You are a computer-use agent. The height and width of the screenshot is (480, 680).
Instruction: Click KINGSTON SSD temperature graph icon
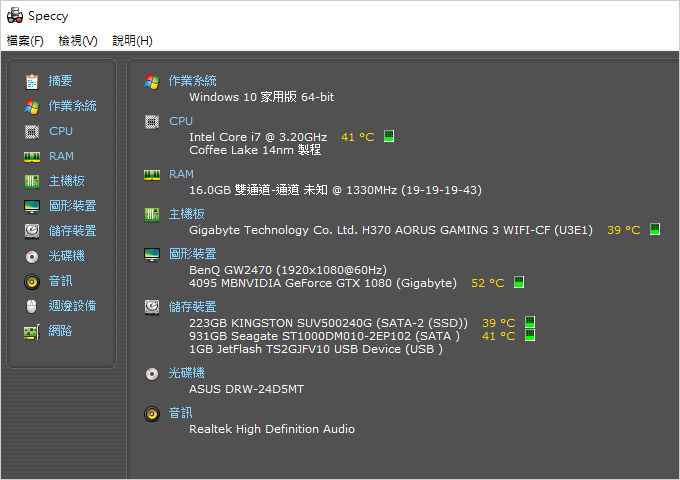tap(530, 322)
